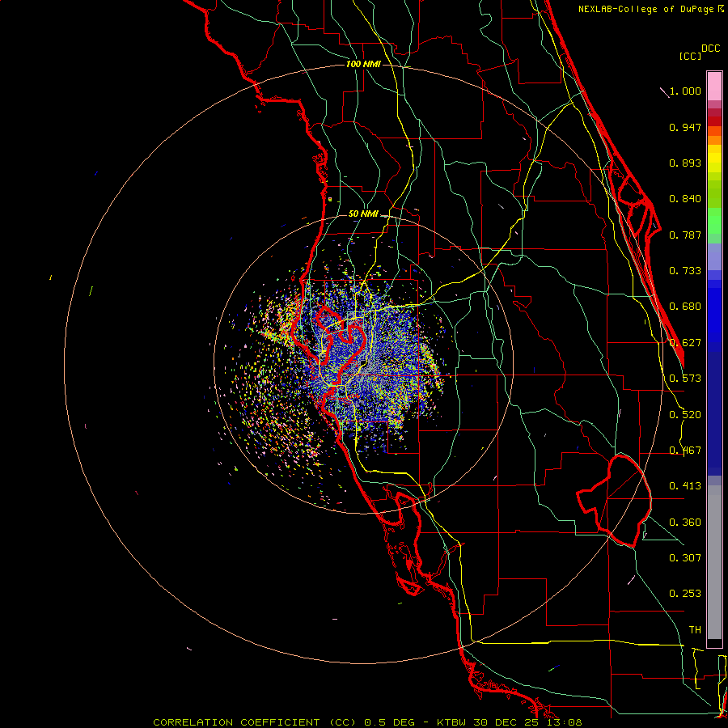Click the 0.253 scale value
This screenshot has height=728, width=728.
pos(685,594)
